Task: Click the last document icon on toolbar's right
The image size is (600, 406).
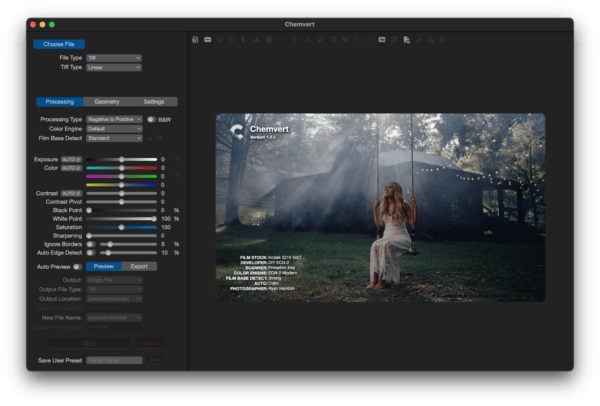Action: pyautogui.click(x=443, y=40)
